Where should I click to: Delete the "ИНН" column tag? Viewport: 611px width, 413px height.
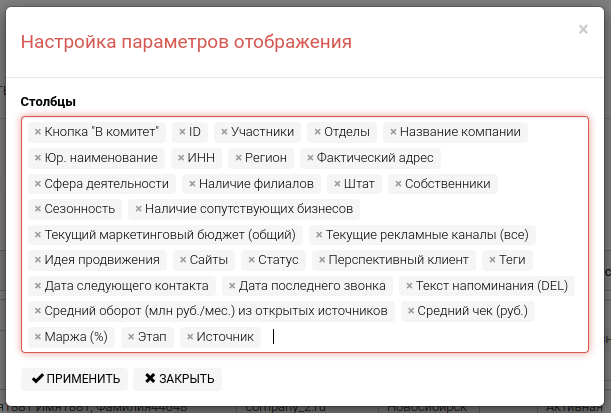pyautogui.click(x=180, y=158)
